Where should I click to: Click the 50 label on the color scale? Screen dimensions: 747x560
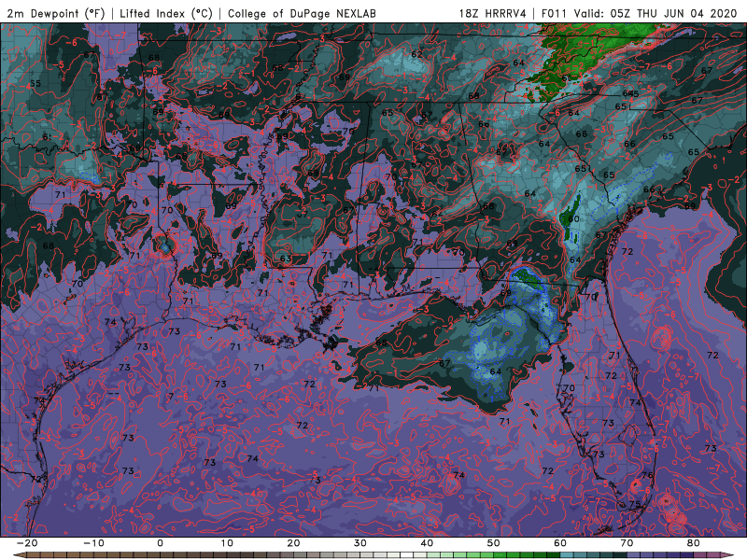[494, 543]
